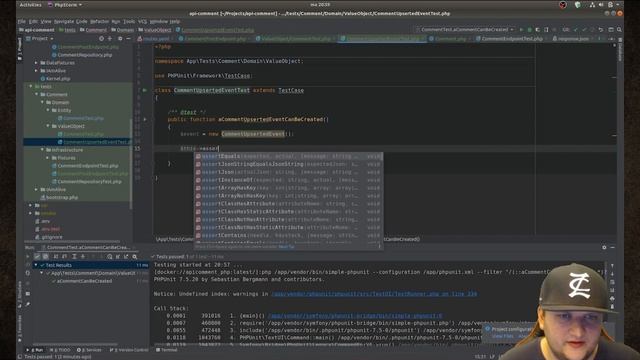Screen dimensions: 640x360
Task: Open the Services tool window tab
Action: point(89,350)
